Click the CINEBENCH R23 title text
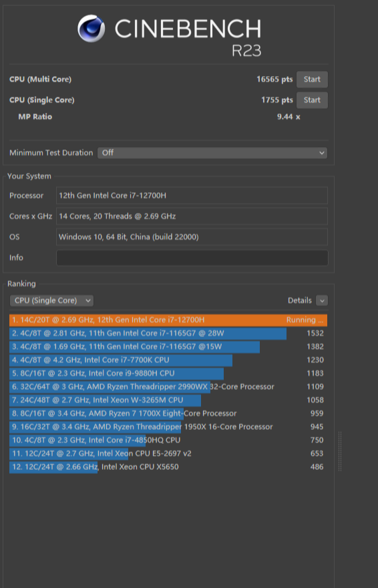 click(x=188, y=37)
